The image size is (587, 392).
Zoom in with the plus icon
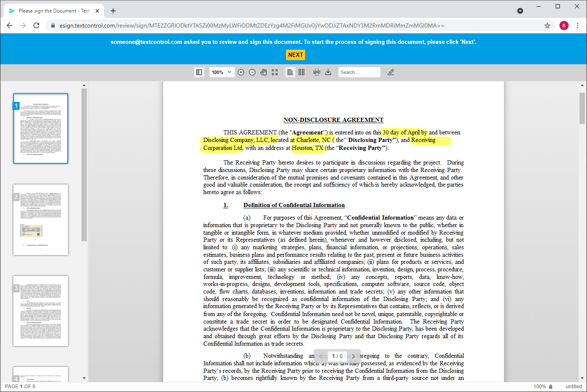pyautogui.click(x=241, y=72)
